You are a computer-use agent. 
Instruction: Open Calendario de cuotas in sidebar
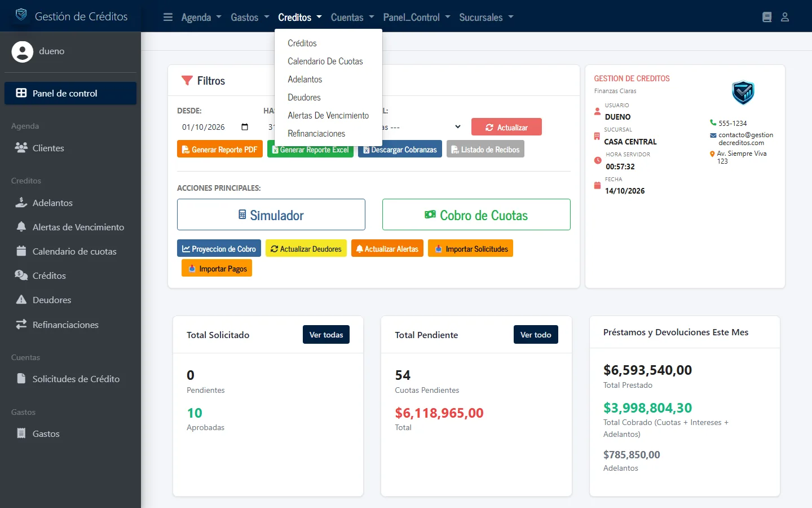click(x=70, y=251)
